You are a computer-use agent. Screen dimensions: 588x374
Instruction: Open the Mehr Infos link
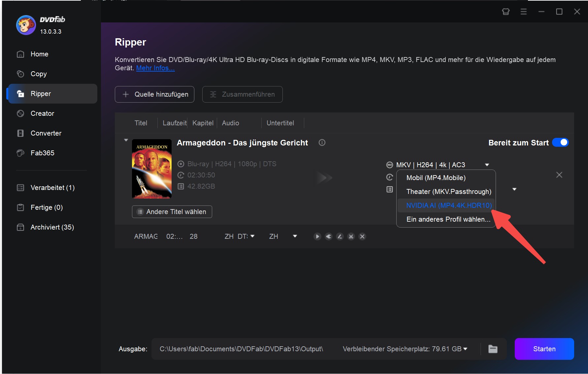click(x=155, y=68)
